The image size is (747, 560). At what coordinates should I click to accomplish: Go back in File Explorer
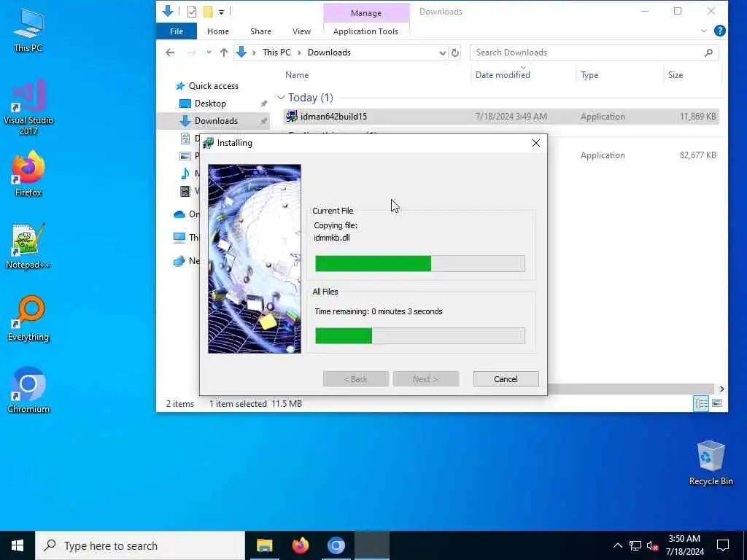(170, 52)
